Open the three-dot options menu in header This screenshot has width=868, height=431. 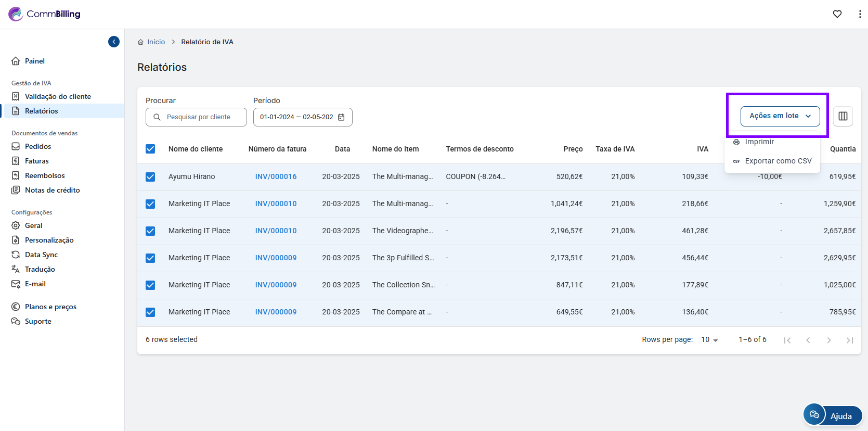coord(860,14)
